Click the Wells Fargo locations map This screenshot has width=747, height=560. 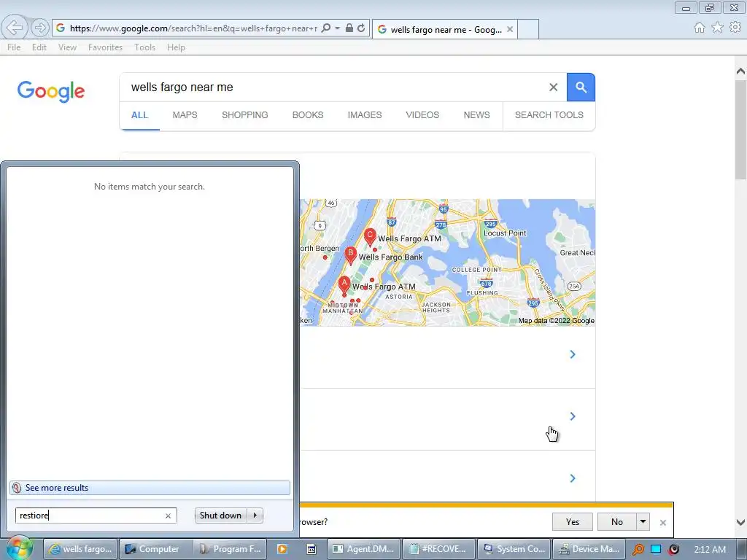click(447, 262)
